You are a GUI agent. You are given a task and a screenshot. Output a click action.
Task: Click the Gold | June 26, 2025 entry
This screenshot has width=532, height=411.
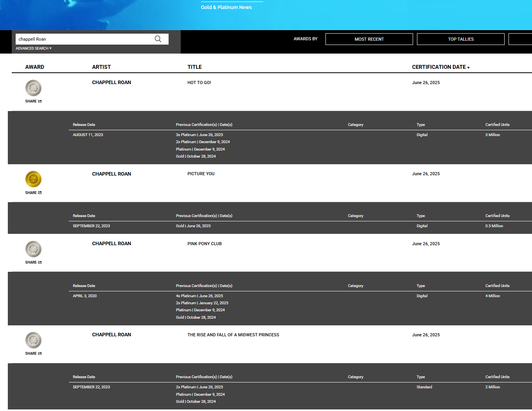tap(193, 226)
